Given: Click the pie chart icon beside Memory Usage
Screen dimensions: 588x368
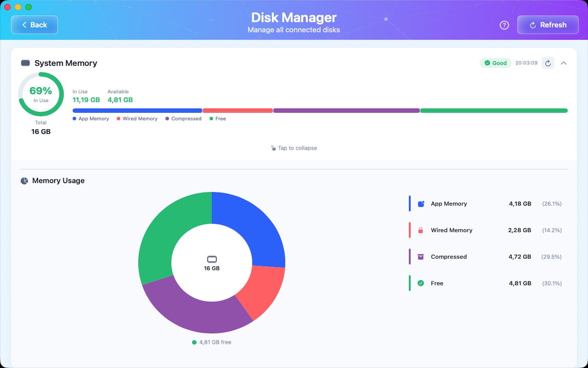Looking at the screenshot, I should pos(24,181).
